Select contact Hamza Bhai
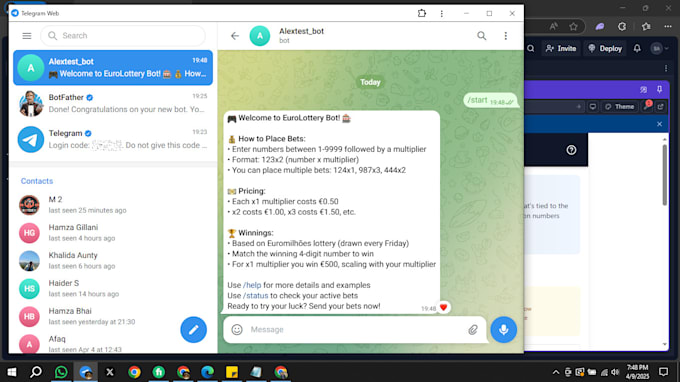This screenshot has height=382, width=680. pos(113,316)
